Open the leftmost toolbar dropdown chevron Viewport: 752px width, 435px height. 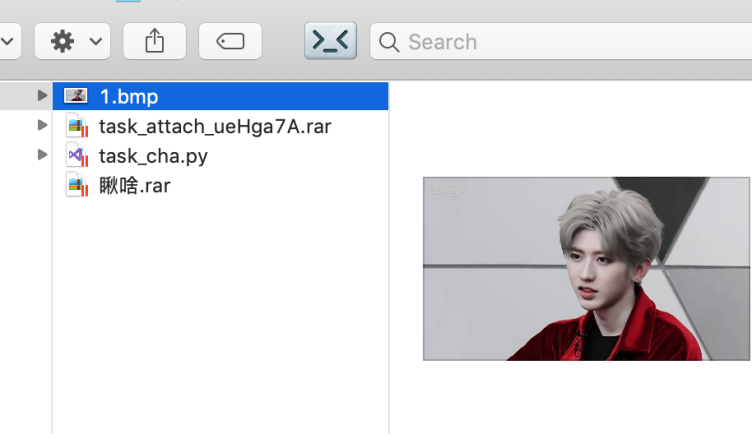[8, 42]
